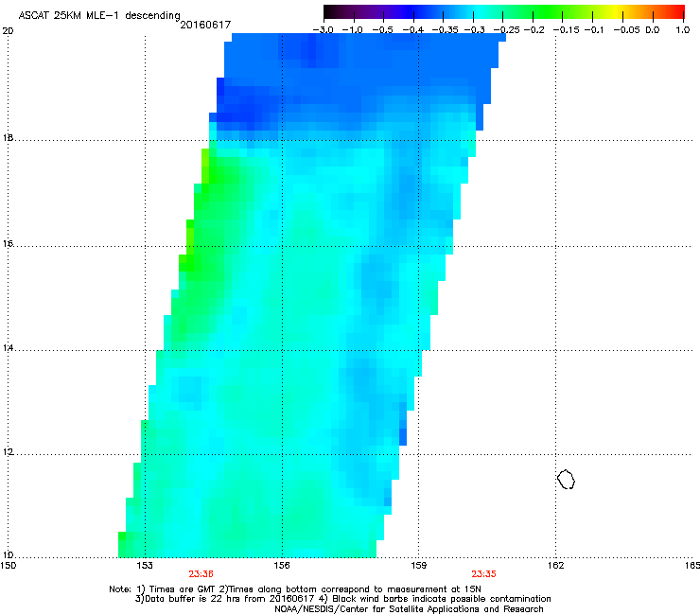Click the colorbar label -0.1
This screenshot has height=615, width=700.
[594, 30]
